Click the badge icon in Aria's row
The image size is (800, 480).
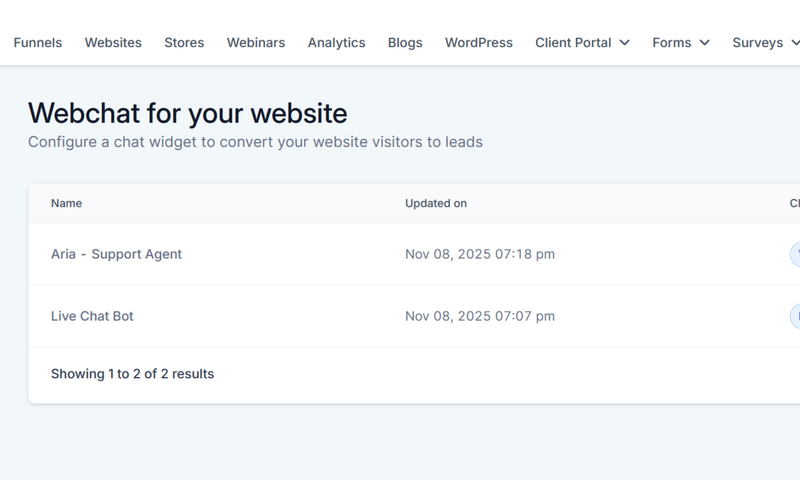(x=795, y=254)
